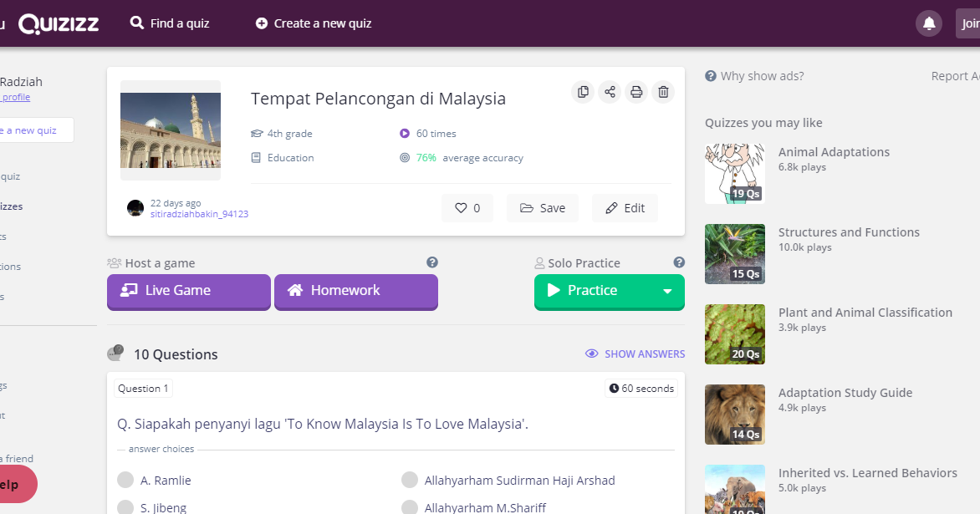Screen dimensions: 980x514
Task: Open Find a quiz search
Action: (x=170, y=23)
